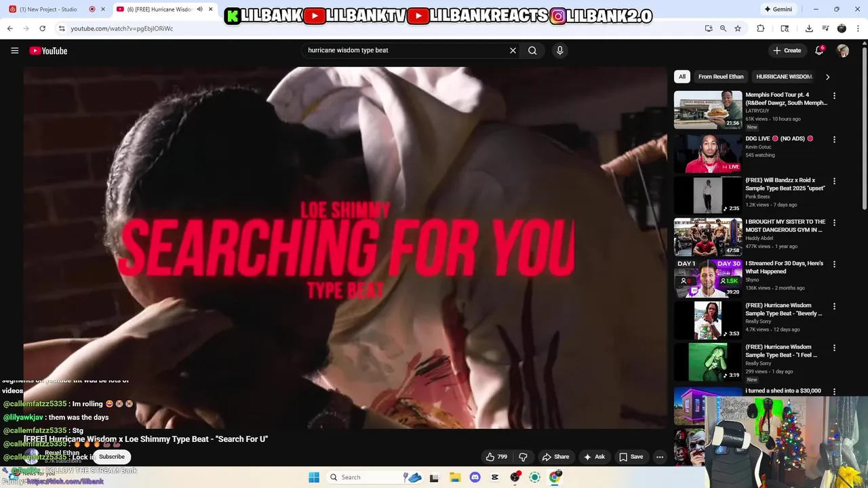Open options for Memphis Food Tour video
Image resolution: width=868 pixels, height=488 pixels.
pos(834,96)
